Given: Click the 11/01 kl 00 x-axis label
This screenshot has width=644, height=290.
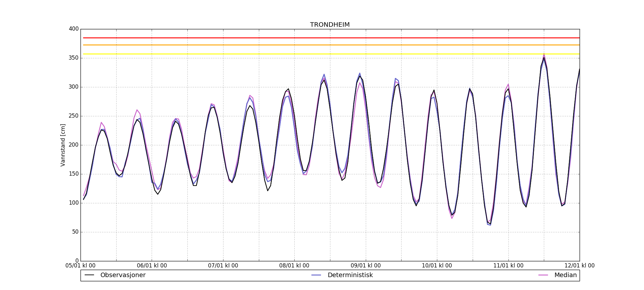Looking at the screenshot, I should click(x=508, y=266).
